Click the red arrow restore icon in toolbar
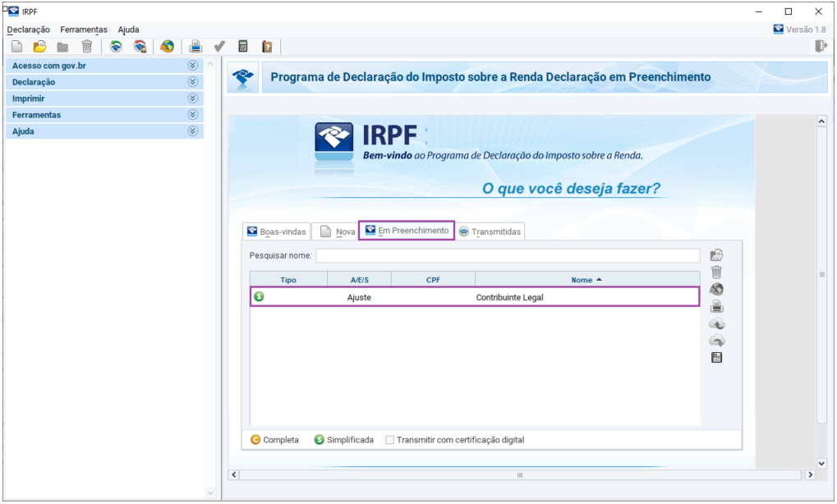 140,47
